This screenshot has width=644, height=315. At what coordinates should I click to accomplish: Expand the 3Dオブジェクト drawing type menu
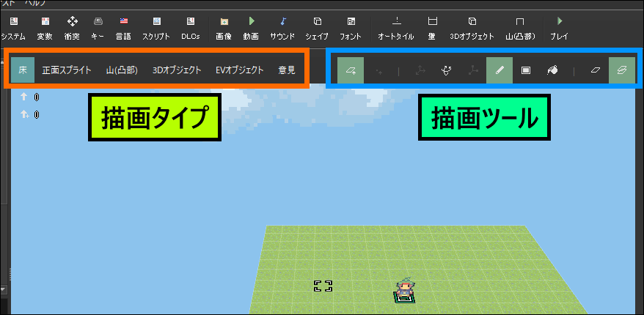point(177,70)
